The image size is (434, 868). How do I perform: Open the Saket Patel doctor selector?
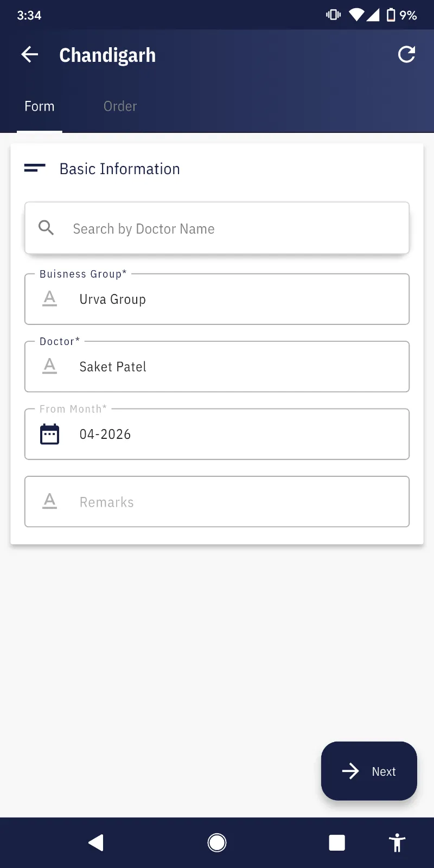228,367
